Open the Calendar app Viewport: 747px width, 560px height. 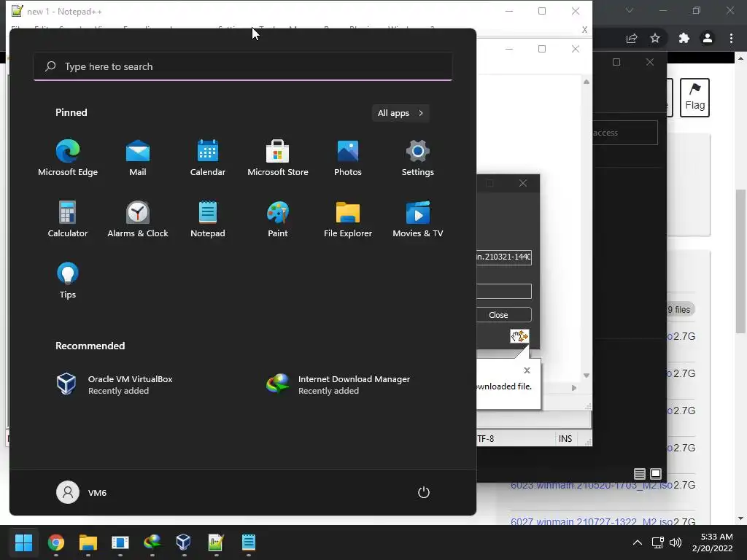(208, 158)
